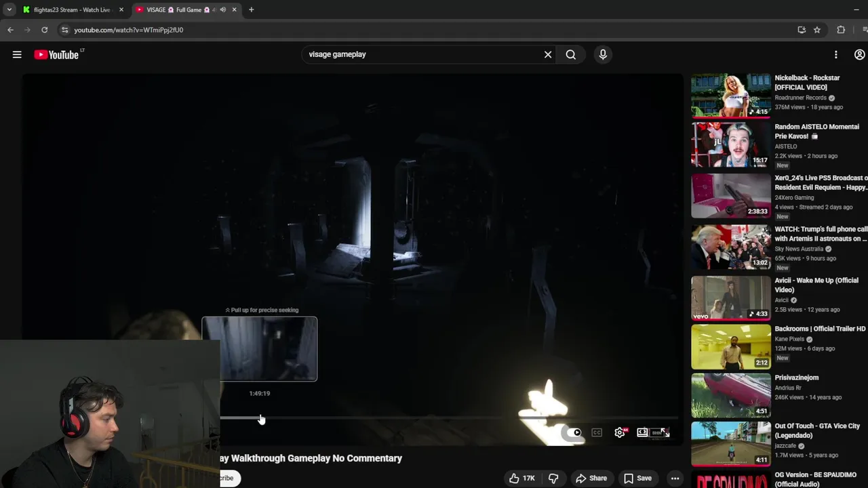
Task: Close the VISAGE Full Game tab
Action: (x=234, y=9)
